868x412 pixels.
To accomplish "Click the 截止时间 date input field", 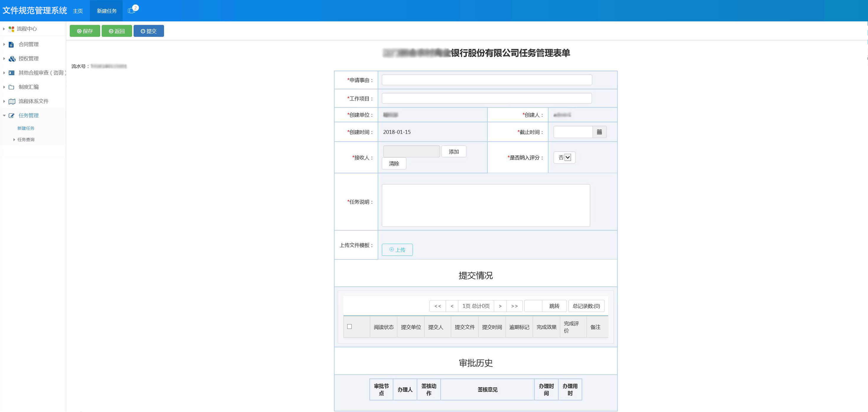I will [x=573, y=132].
